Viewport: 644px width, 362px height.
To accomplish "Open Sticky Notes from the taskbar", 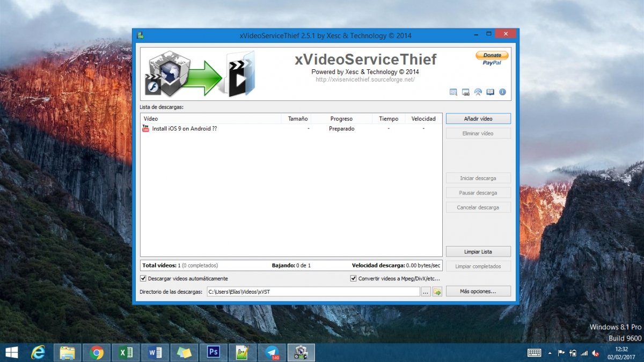I will [x=184, y=352].
